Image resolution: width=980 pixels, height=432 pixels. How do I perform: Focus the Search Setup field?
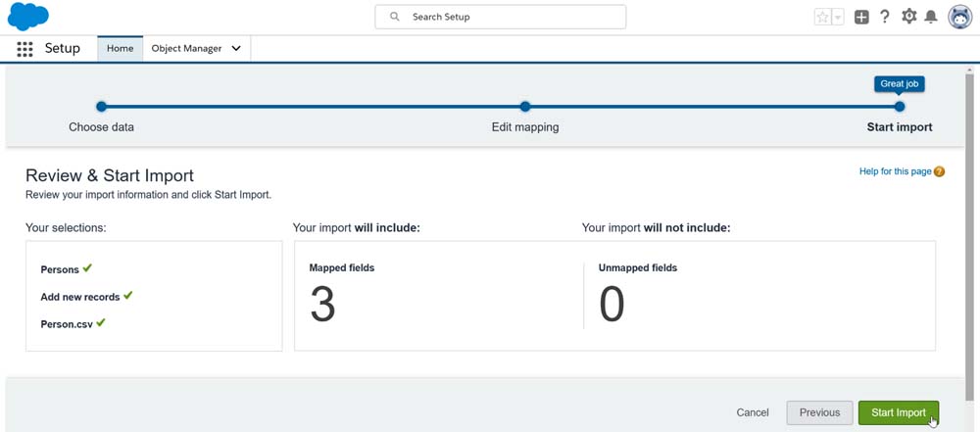pos(510,17)
